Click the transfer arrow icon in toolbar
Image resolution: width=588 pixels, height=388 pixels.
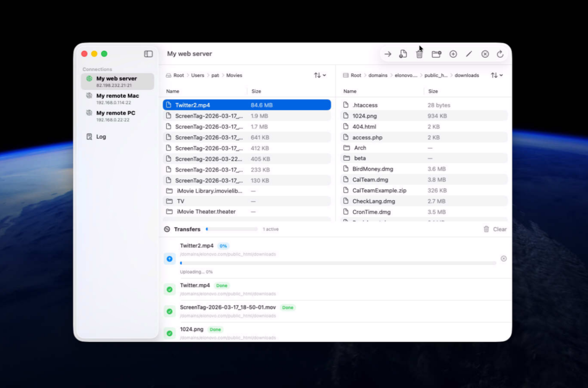388,54
